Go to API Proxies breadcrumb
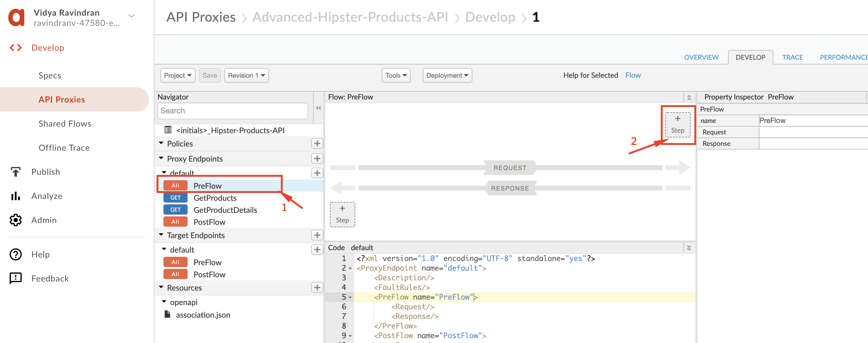Screen dimensions: 868x343 (x=201, y=17)
